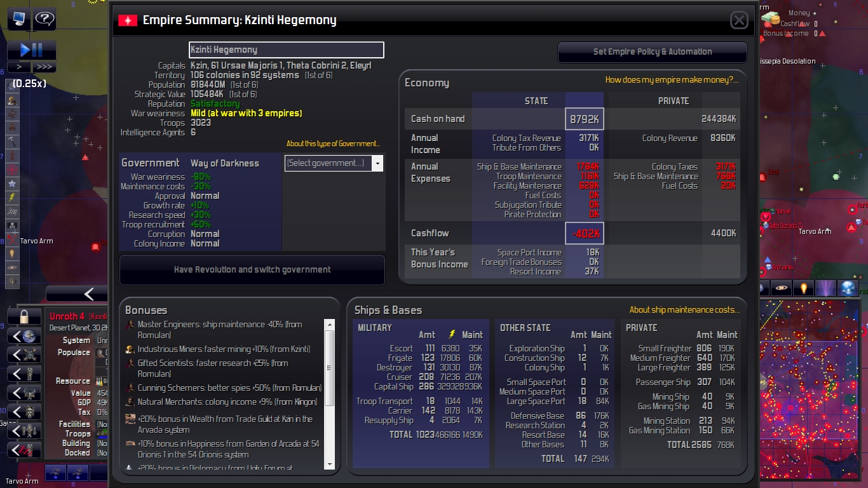Click Have Revolution and switch government
The height and width of the screenshot is (488, 868).
pos(252,270)
